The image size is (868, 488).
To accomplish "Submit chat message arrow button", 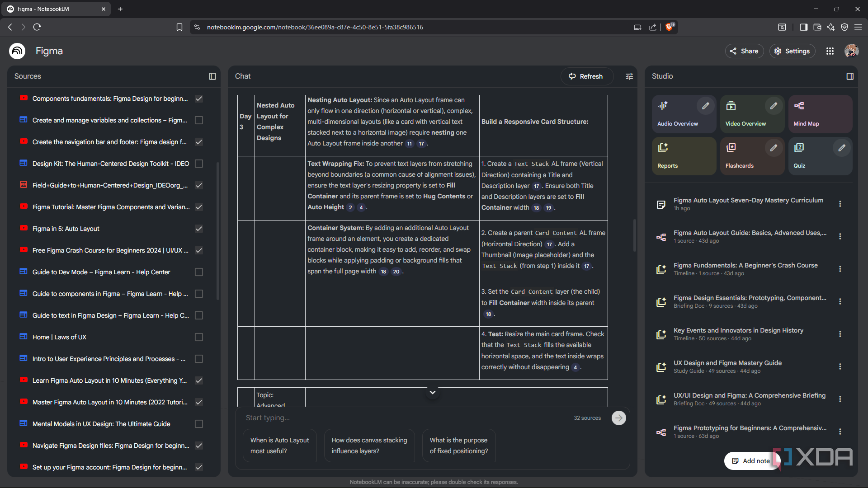I will (x=619, y=418).
